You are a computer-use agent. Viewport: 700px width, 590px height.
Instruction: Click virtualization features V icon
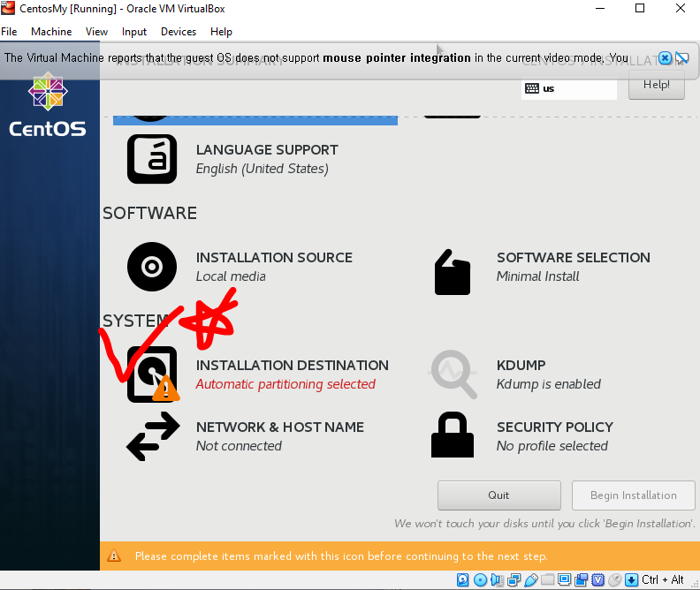[x=597, y=579]
